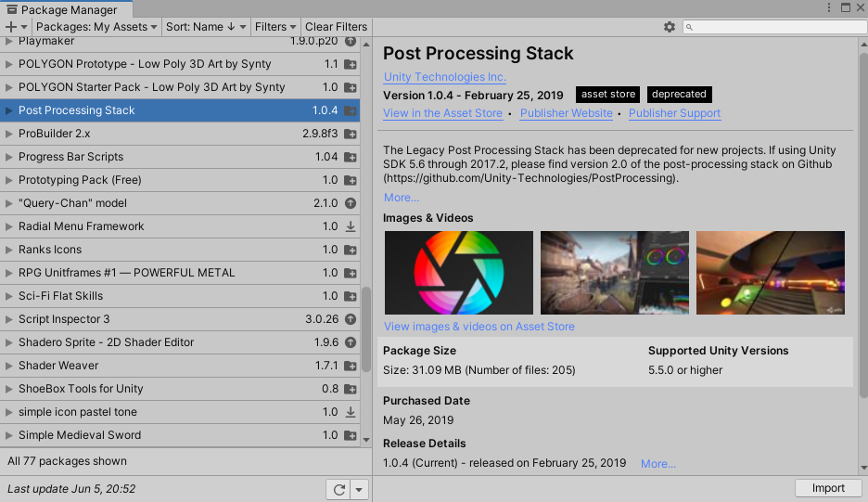The image size is (868, 502).
Task: Click download icon for Radial Menu Framework
Action: pyautogui.click(x=351, y=226)
